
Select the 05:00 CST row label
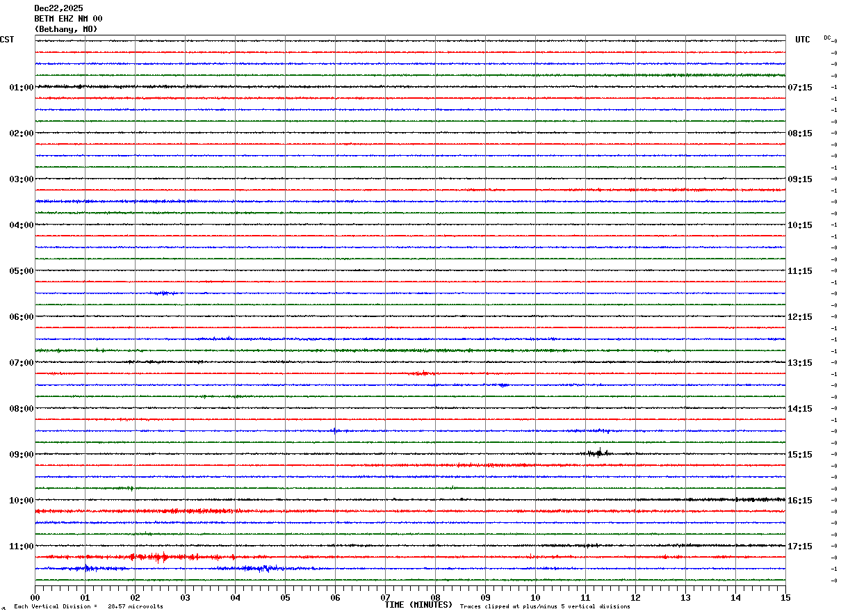pyautogui.click(x=22, y=271)
